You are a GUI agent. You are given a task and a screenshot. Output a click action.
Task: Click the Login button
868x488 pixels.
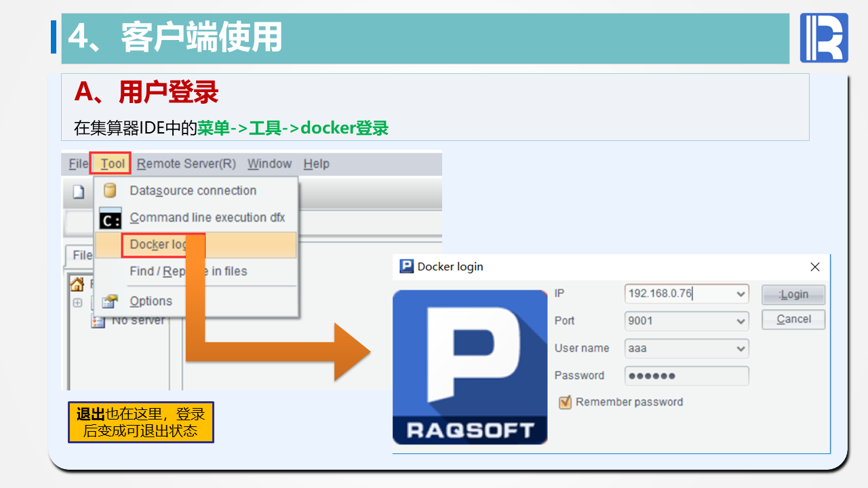point(793,294)
